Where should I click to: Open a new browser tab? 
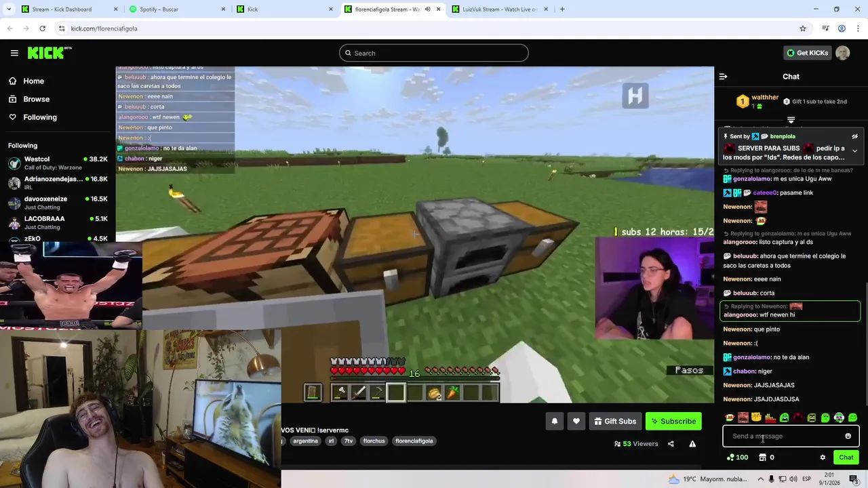point(562,9)
